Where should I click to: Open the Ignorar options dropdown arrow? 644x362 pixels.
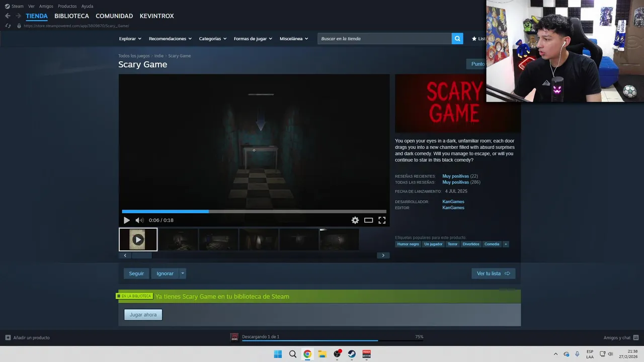(183, 274)
